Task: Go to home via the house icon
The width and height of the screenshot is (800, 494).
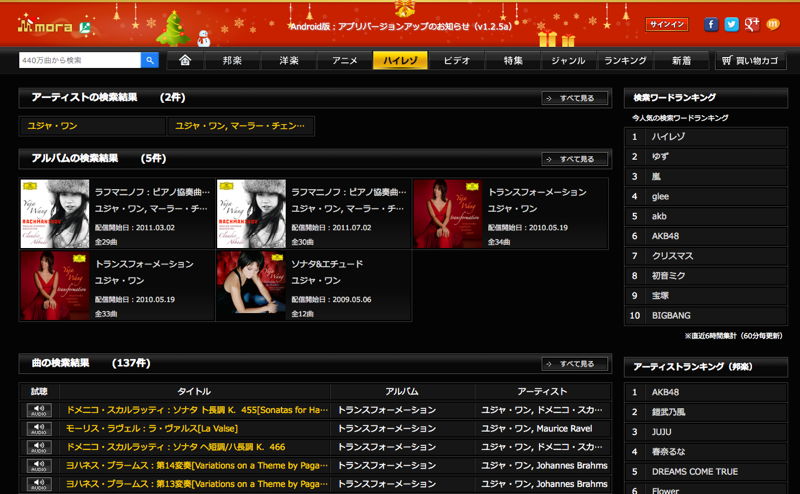Action: click(185, 60)
